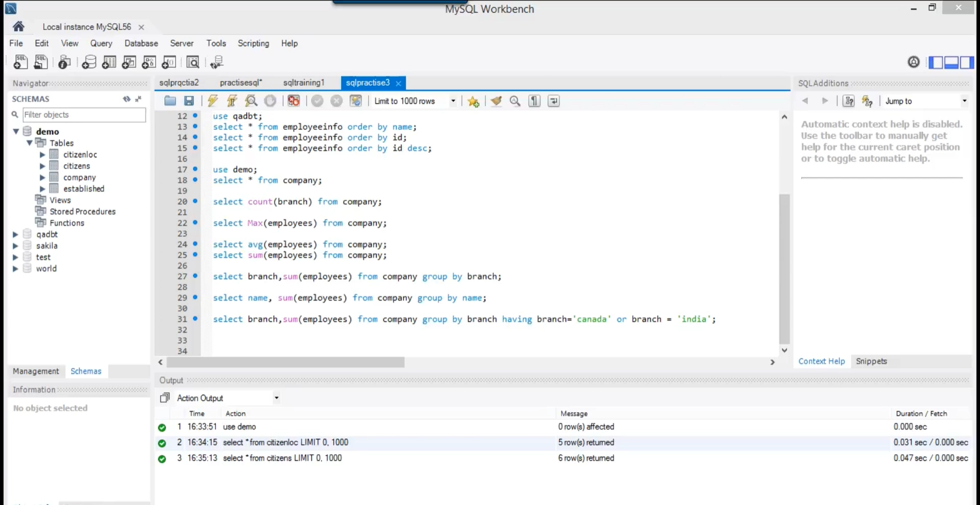
Task: Save the script to a file
Action: point(189,101)
